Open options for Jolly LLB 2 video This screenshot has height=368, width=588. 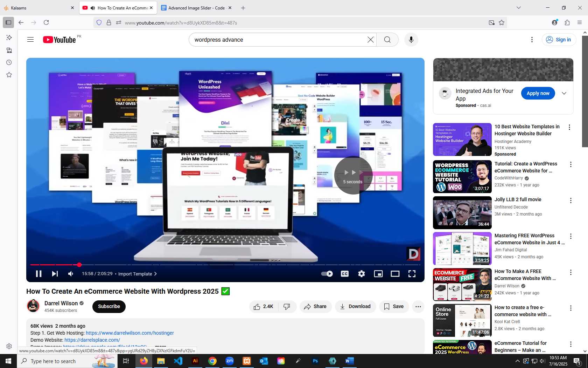click(x=571, y=200)
